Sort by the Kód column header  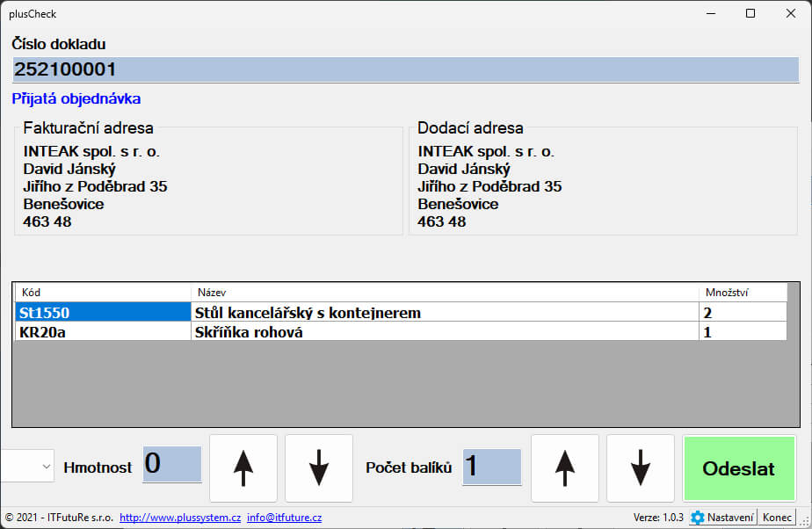click(103, 293)
